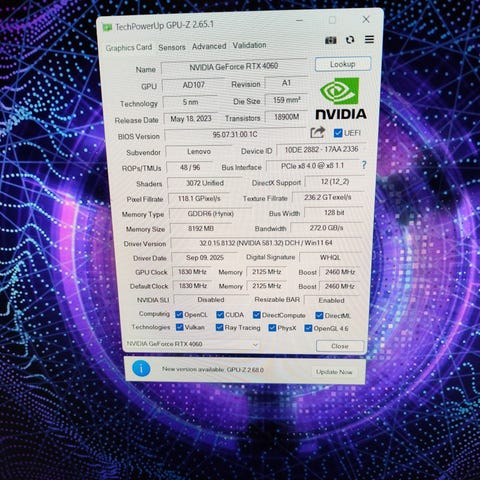Screen dimensions: 480x480
Task: Click the BIOS export share icon
Action: pyautogui.click(x=317, y=133)
